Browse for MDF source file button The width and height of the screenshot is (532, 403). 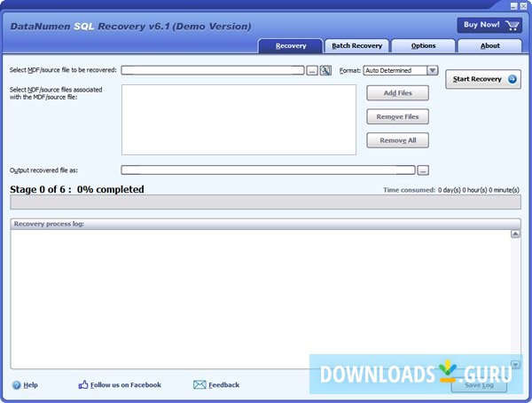[312, 70]
